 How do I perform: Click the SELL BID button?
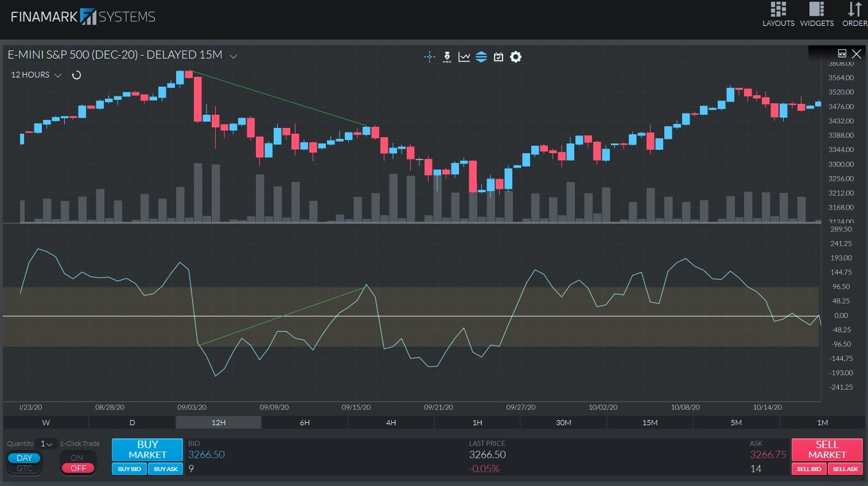point(808,469)
